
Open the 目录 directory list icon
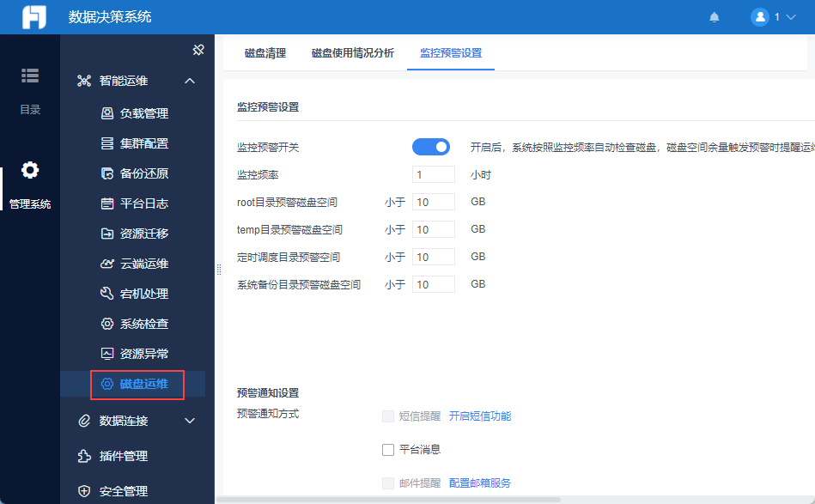tap(29, 76)
